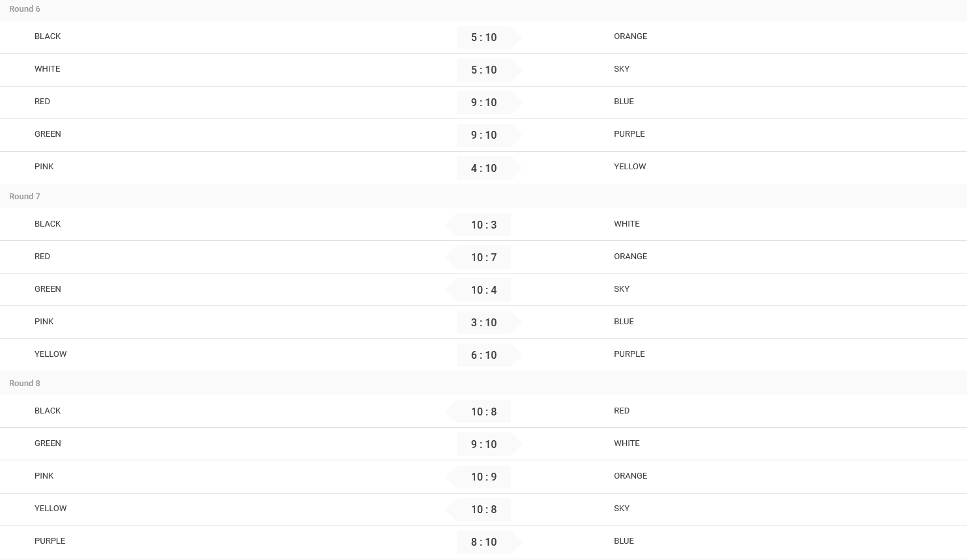Open the BLACK vs WHITE 10:3 score
Viewport: 967px width, 560px height.
tap(483, 225)
